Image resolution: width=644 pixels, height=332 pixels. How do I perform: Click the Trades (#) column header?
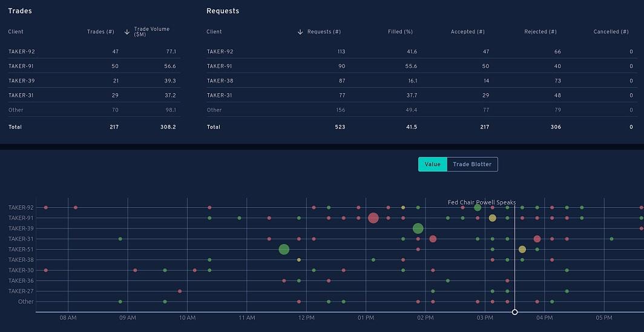(100, 32)
